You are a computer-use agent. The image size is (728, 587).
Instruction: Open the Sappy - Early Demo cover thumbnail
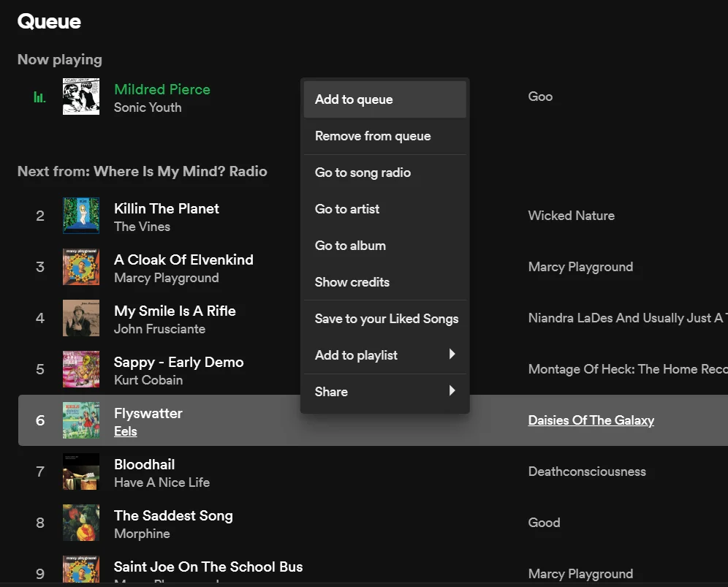[x=81, y=368]
